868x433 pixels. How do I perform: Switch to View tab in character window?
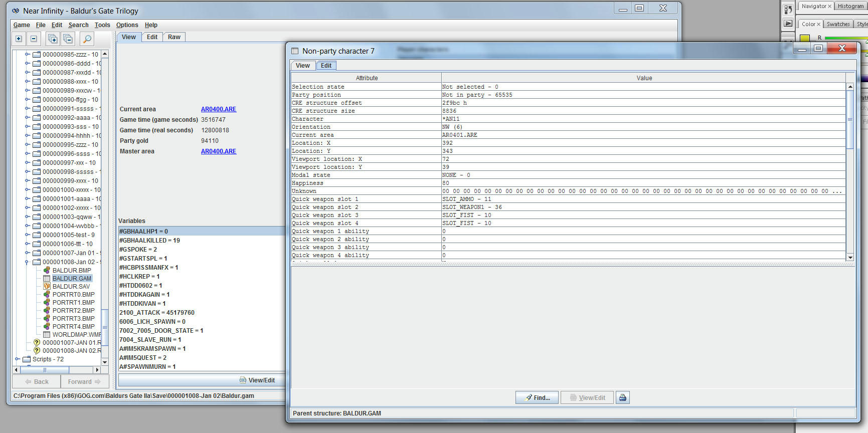point(303,66)
